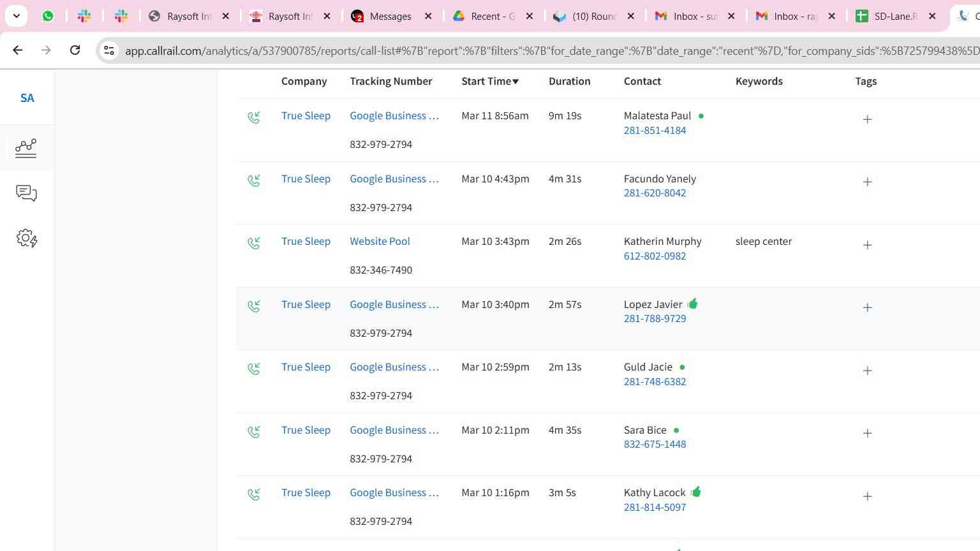Add a tag to Sara Bice call
The width and height of the screenshot is (980, 551).
click(867, 433)
